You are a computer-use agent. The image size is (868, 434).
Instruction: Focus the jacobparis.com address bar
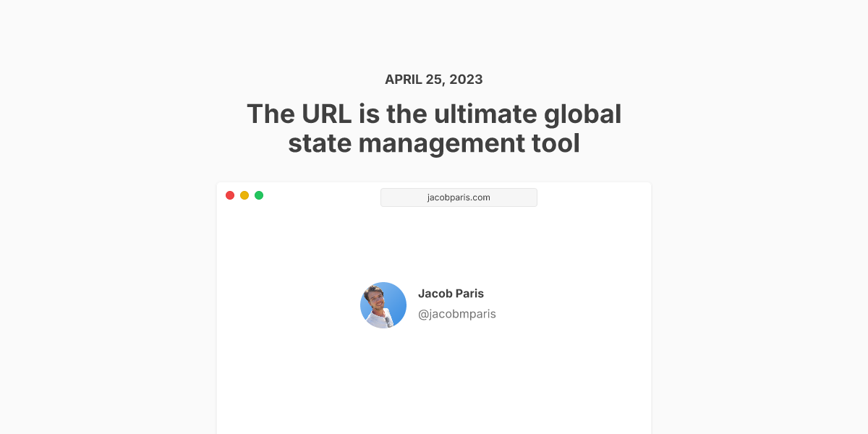coord(459,197)
